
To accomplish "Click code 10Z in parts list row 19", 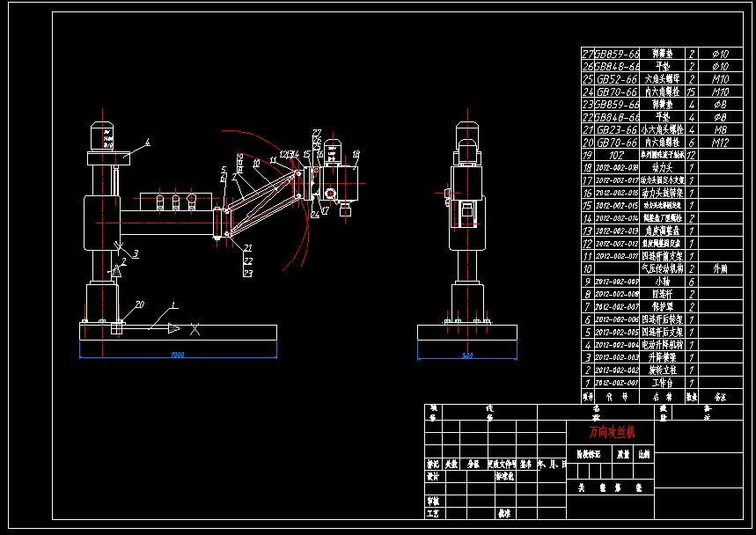I will tap(617, 154).
